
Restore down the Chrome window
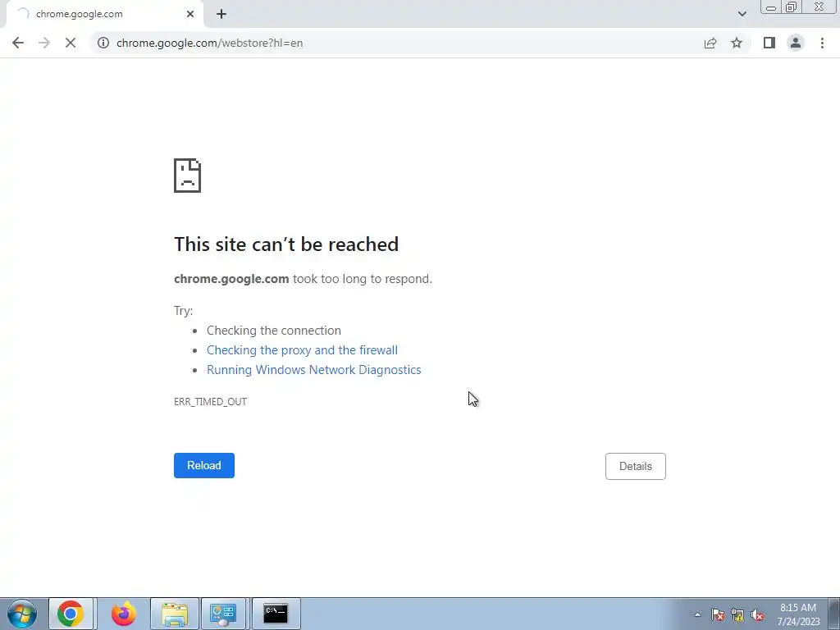click(x=792, y=7)
